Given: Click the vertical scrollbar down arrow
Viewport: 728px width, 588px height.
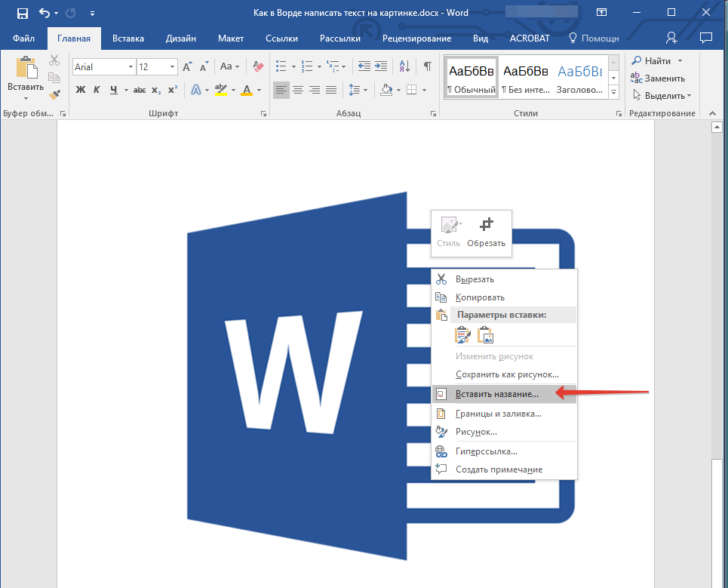Looking at the screenshot, I should pos(717,581).
